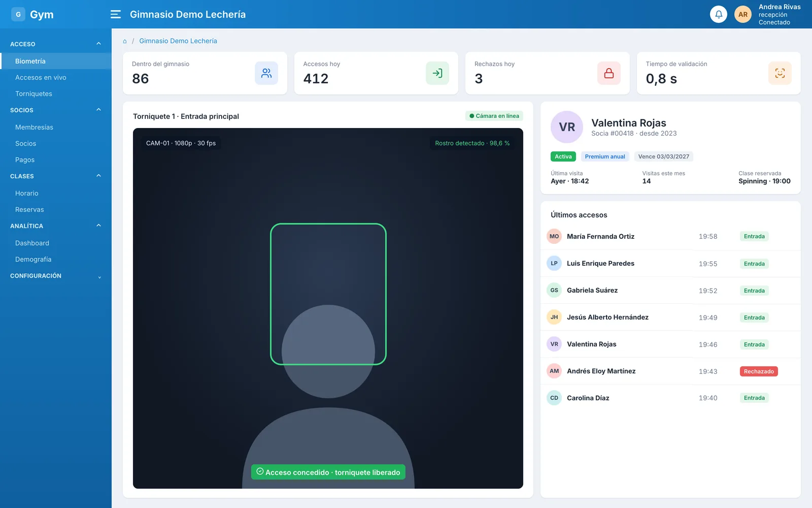Click the Rostro detectado 98,6 % label

(x=472, y=143)
